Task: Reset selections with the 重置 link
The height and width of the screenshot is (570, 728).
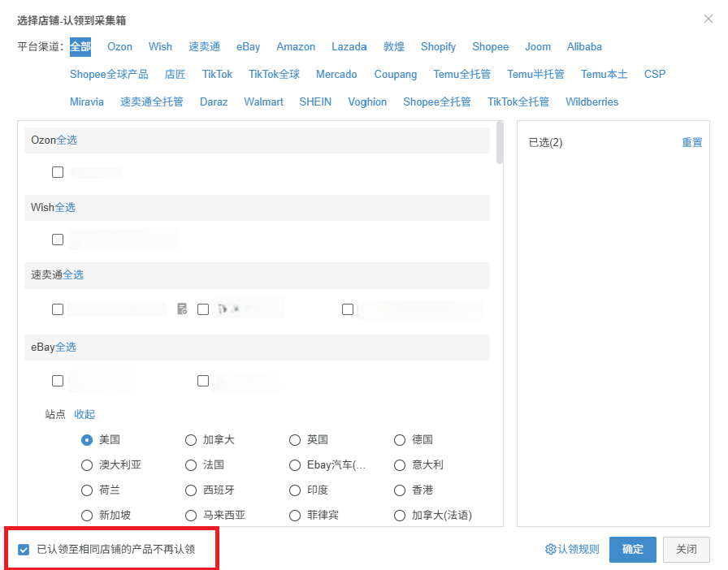Action: (x=691, y=141)
